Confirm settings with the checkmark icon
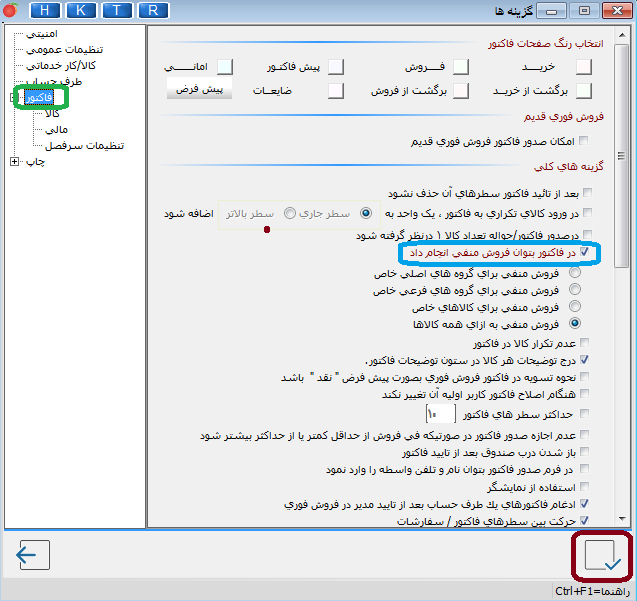Screen dimensions: 637x601 [x=602, y=555]
